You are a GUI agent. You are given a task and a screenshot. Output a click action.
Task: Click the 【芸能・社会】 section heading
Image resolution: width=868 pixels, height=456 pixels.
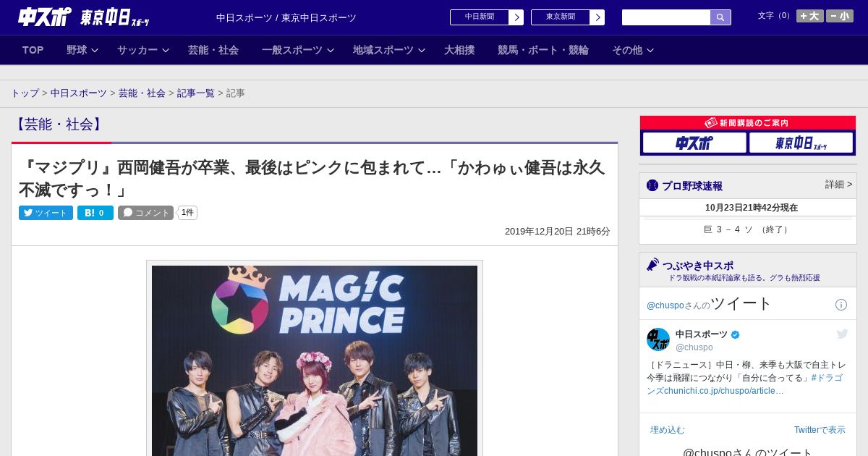59,124
